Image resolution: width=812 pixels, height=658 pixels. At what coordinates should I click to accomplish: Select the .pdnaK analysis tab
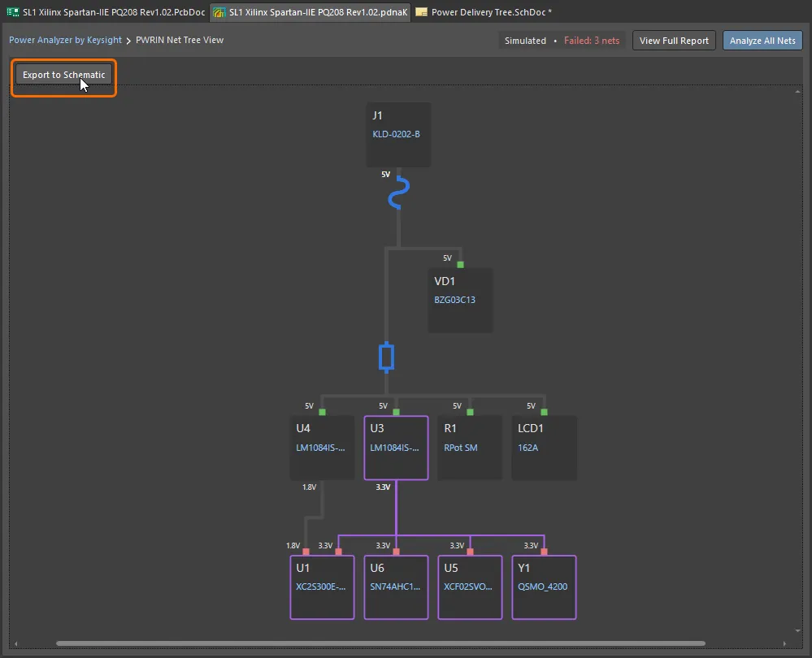point(310,12)
